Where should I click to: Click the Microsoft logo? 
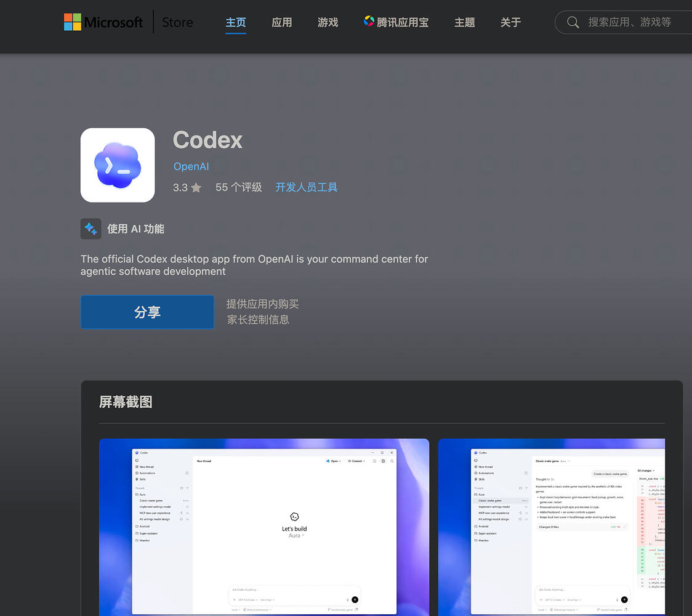pyautogui.click(x=103, y=22)
